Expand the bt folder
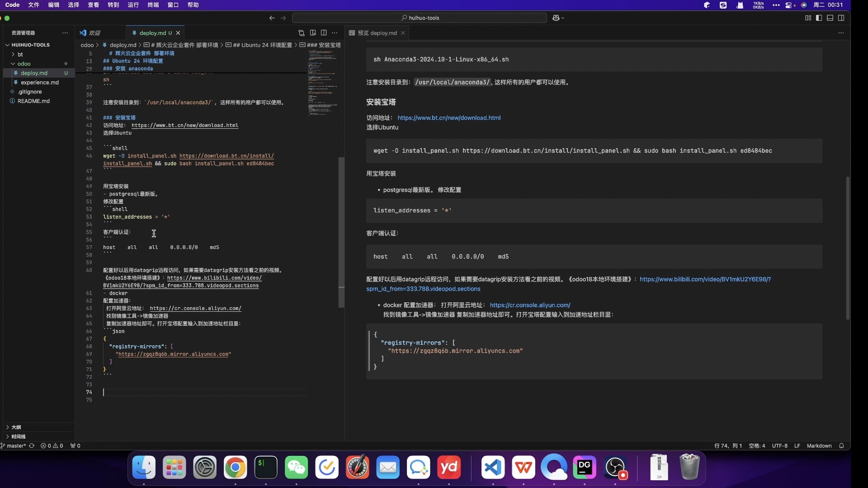The image size is (868, 488). point(20,54)
